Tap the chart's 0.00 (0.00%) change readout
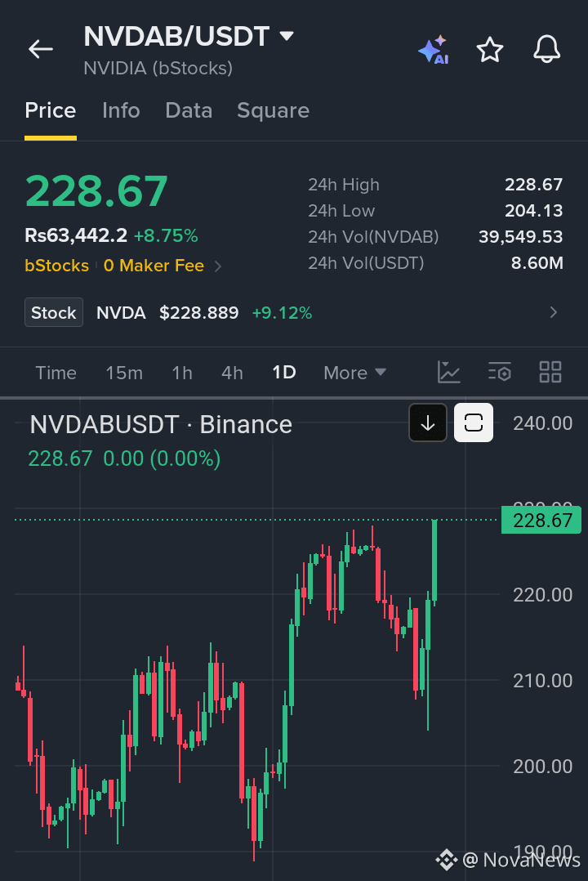Image resolution: width=588 pixels, height=881 pixels. coord(162,458)
